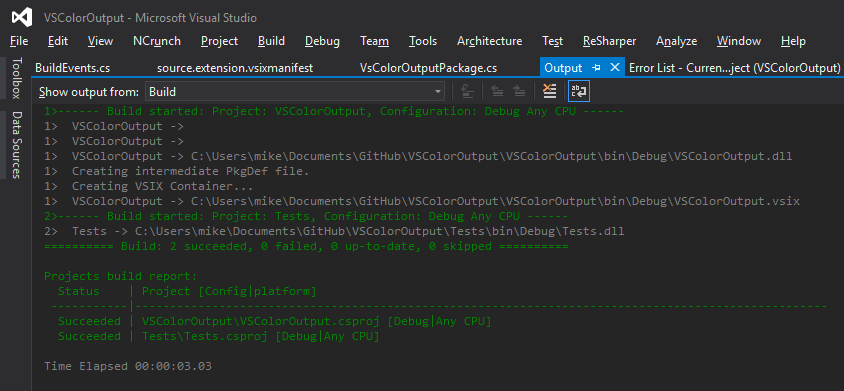The width and height of the screenshot is (844, 391).
Task: Click the 'Status | Project' header line
Action: [x=187, y=291]
